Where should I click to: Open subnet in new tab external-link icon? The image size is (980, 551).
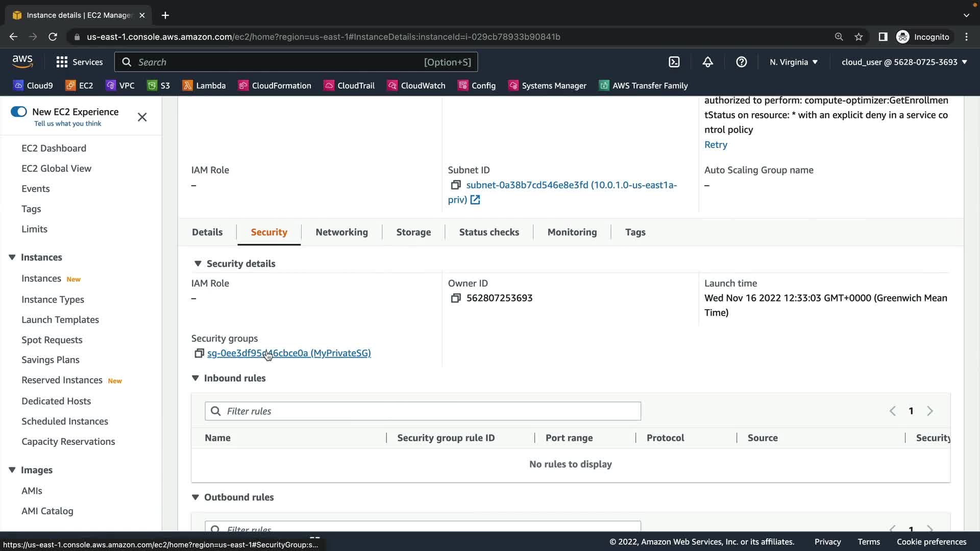pyautogui.click(x=475, y=200)
